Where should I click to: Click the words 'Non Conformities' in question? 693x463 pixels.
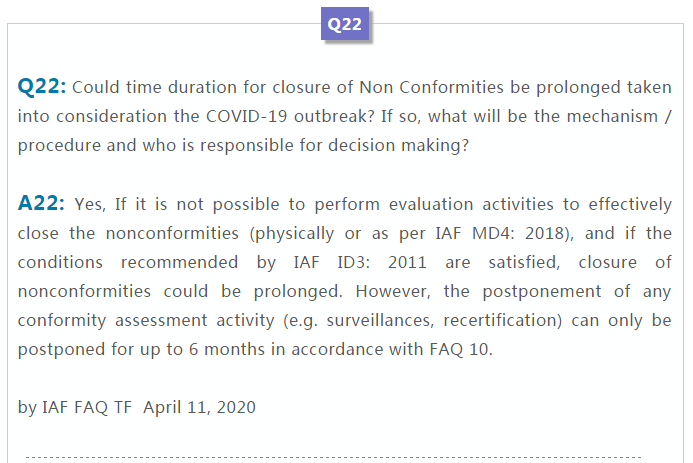(x=431, y=87)
